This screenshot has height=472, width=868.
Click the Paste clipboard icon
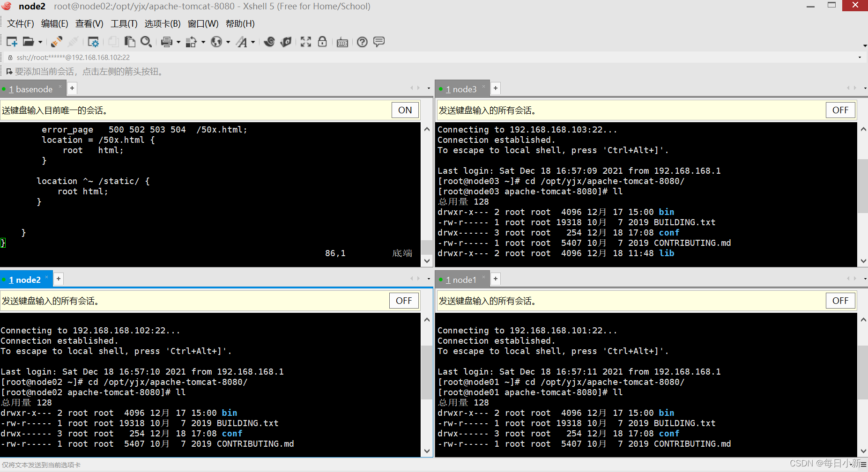[130, 42]
